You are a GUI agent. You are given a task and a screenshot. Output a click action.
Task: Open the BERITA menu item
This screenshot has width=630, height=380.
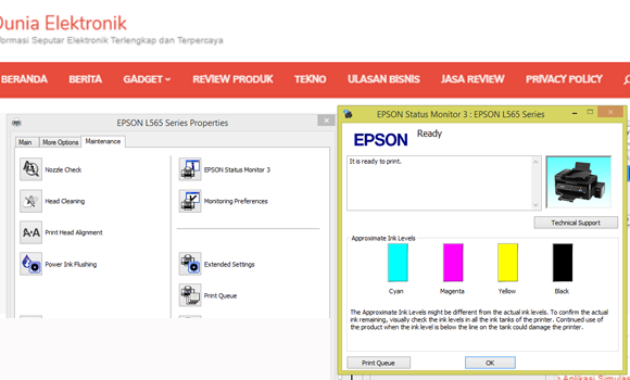tap(85, 79)
